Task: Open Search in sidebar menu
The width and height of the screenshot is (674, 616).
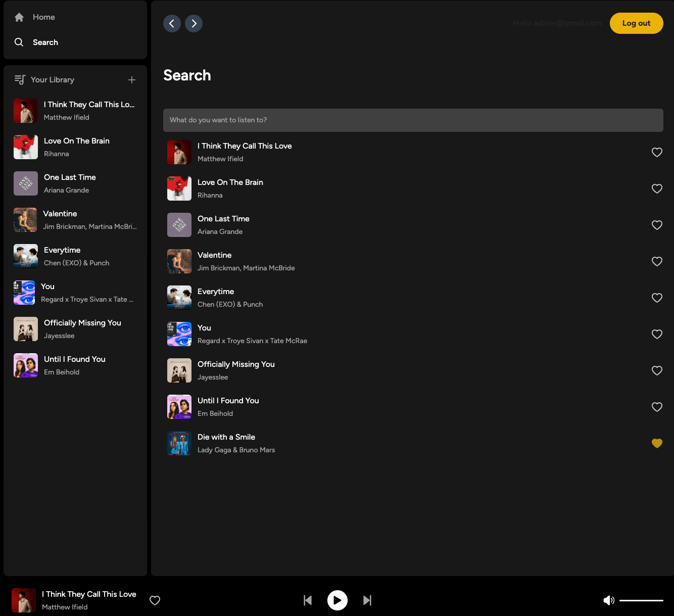Action: 45,42
